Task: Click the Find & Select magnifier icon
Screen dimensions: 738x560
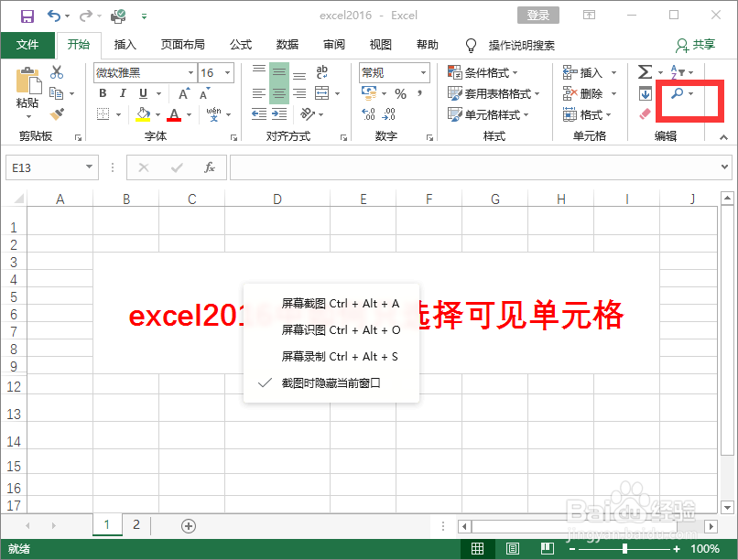Action: 677,93
